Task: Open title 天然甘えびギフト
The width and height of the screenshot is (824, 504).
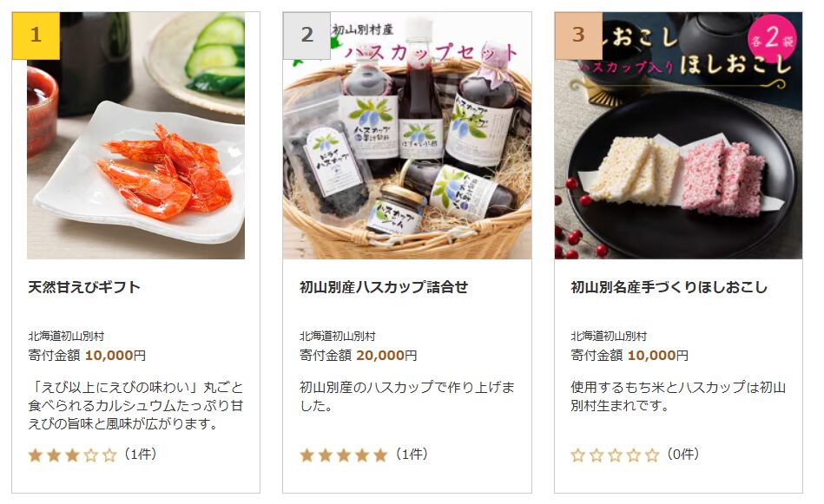Action: point(84,287)
